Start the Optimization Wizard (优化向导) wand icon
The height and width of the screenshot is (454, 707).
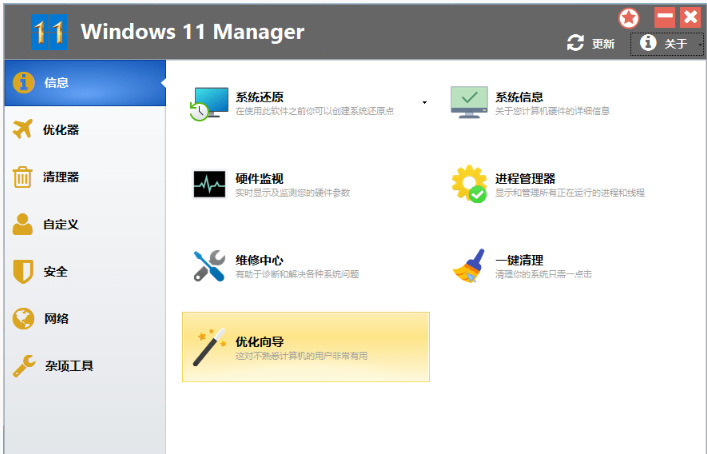pyautogui.click(x=210, y=347)
